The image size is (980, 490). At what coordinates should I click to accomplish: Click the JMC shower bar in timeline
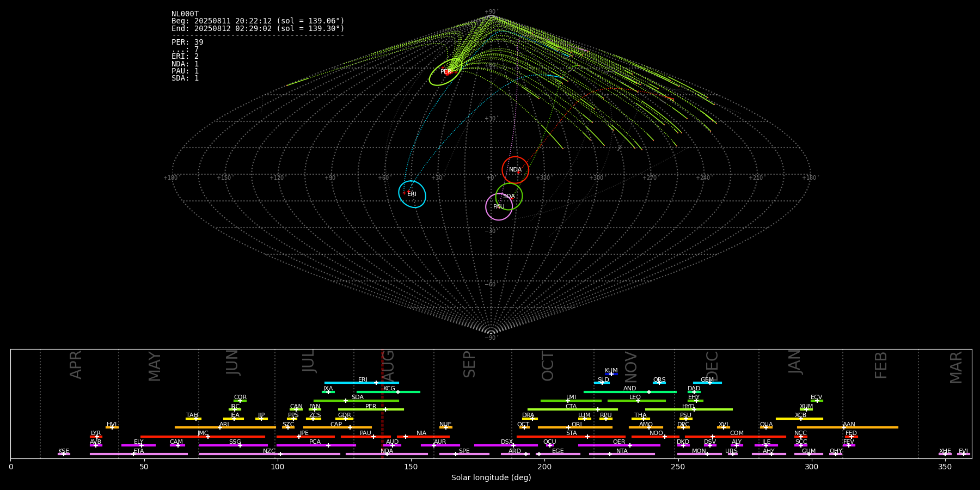[203, 437]
